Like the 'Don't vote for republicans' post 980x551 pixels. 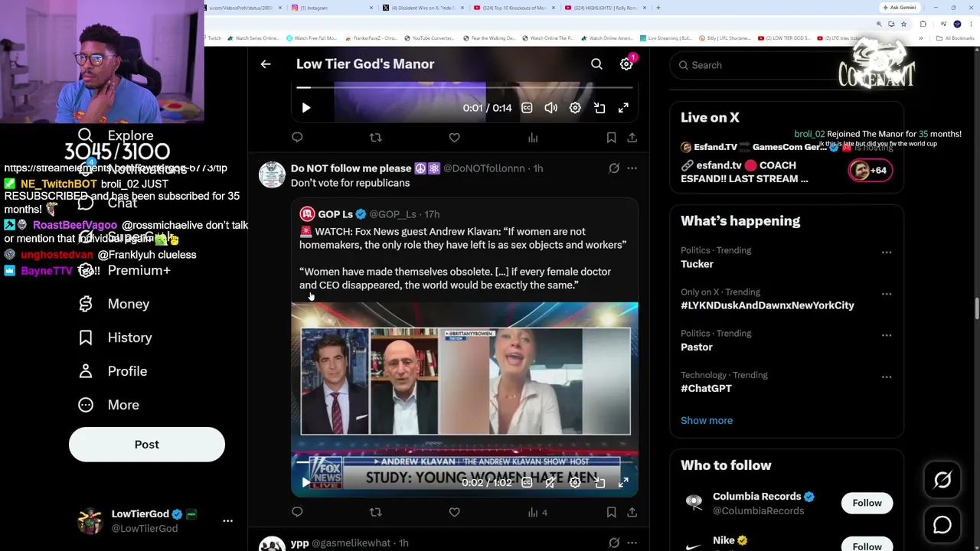[454, 512]
